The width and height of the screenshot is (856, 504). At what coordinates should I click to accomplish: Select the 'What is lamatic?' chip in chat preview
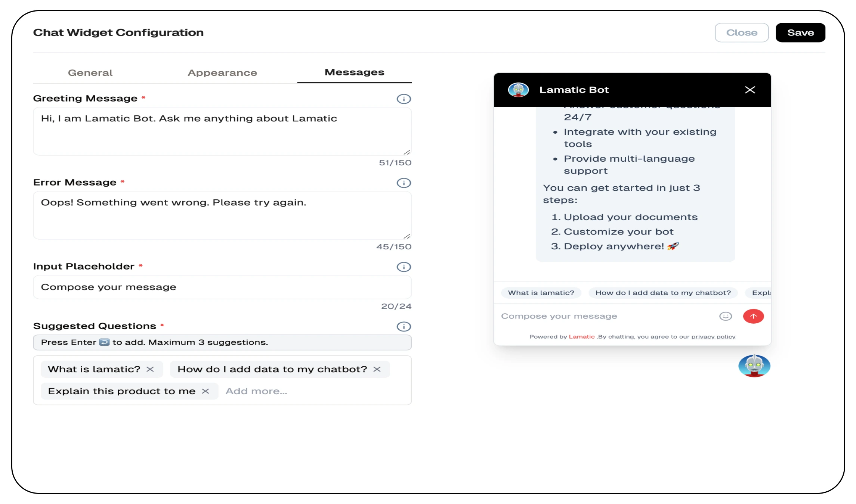click(x=541, y=293)
